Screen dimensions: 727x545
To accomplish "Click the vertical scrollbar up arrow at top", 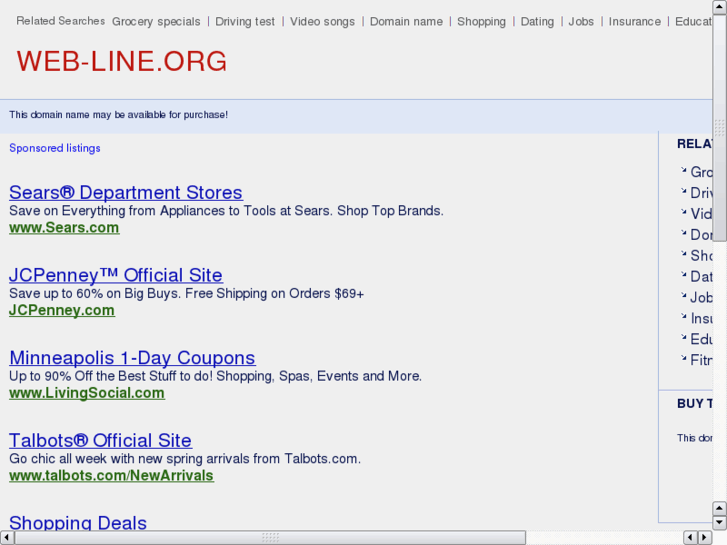I will pyautogui.click(x=720, y=7).
